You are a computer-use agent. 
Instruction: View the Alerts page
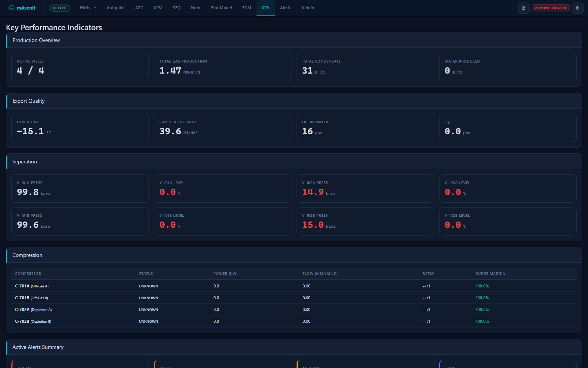[285, 7]
